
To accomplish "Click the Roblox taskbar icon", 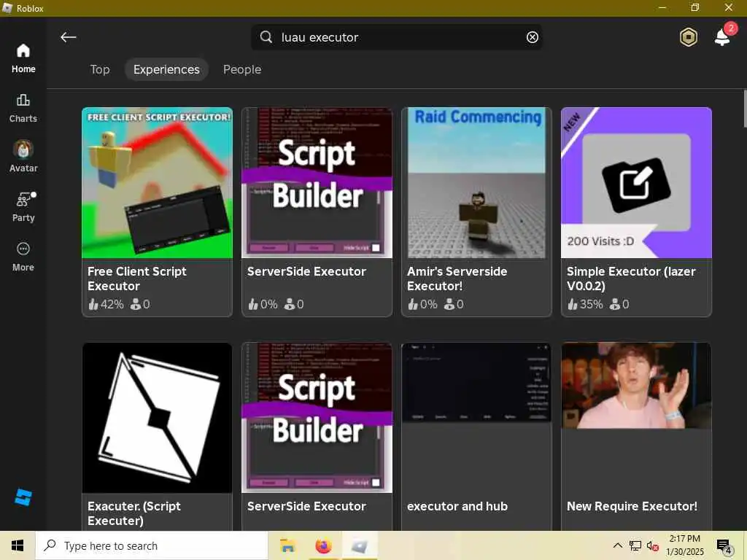I will pos(359,545).
